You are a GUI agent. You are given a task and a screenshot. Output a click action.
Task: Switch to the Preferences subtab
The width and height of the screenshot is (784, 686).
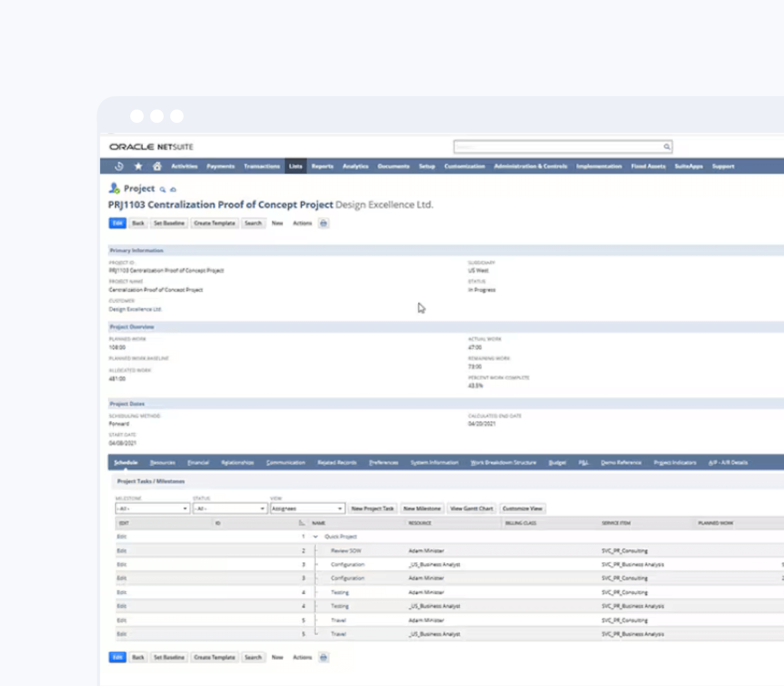pos(384,463)
